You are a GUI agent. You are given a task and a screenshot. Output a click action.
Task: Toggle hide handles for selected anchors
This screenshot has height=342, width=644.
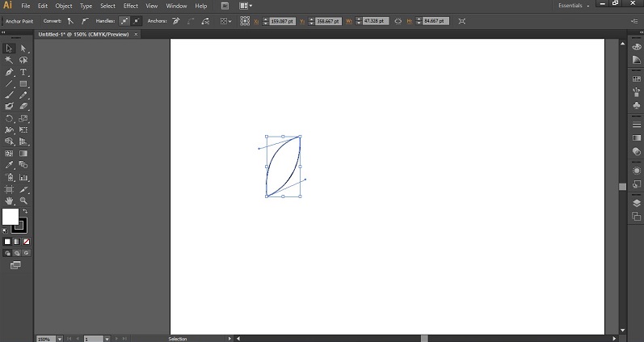click(136, 21)
